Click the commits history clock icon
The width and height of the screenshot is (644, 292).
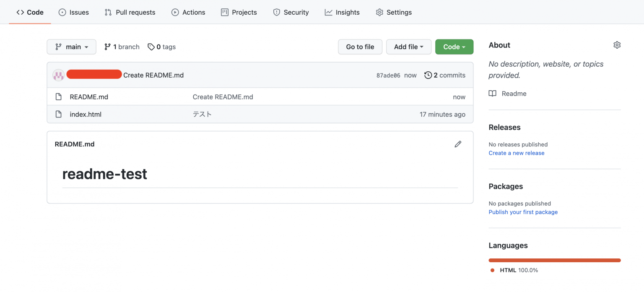428,75
